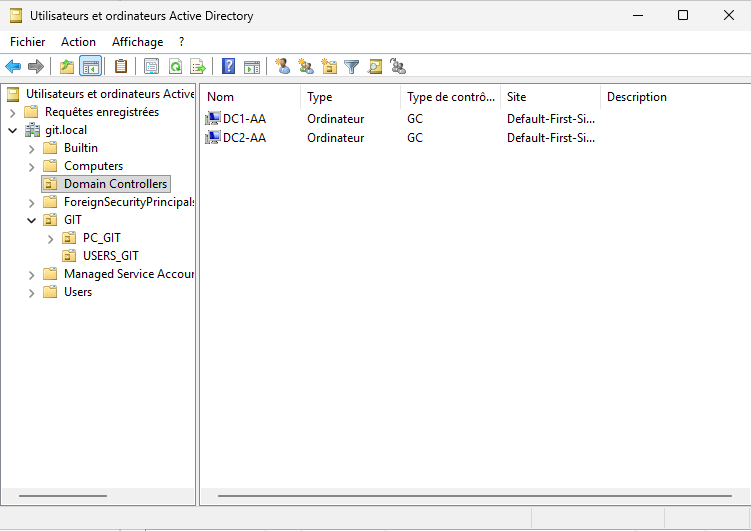Click Ordinateur in the DC2-AA row
Viewport: 751px width, 531px height.
pos(336,138)
